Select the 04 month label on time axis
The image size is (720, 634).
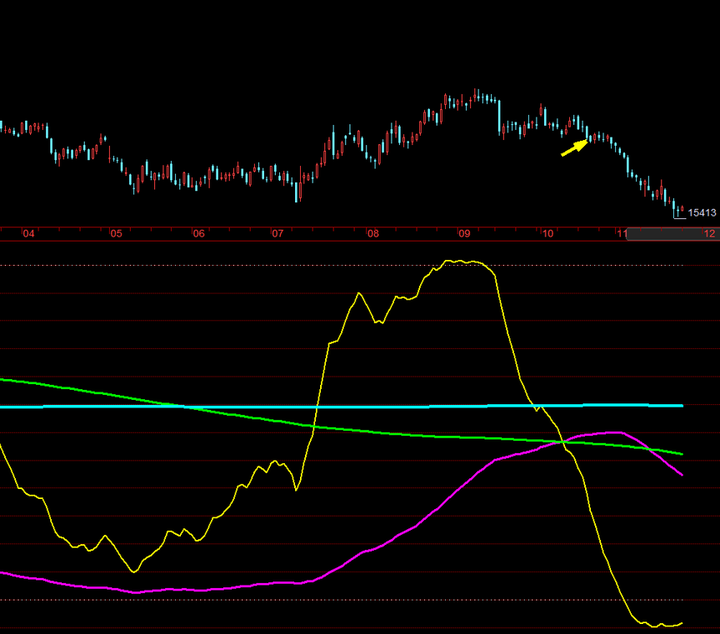tap(28, 234)
